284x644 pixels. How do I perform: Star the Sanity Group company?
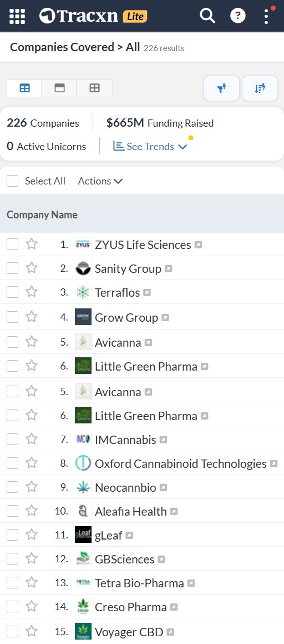point(32,268)
